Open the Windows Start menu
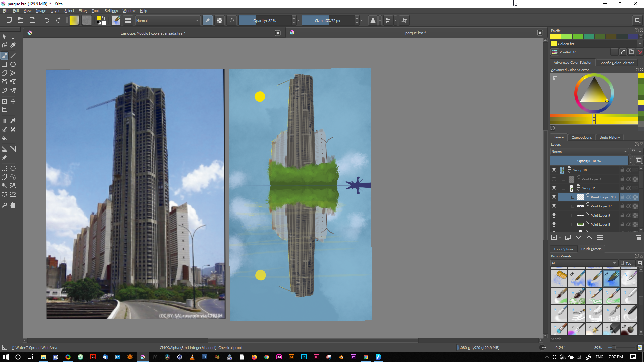The width and height of the screenshot is (644, 362). pyautogui.click(x=6, y=357)
